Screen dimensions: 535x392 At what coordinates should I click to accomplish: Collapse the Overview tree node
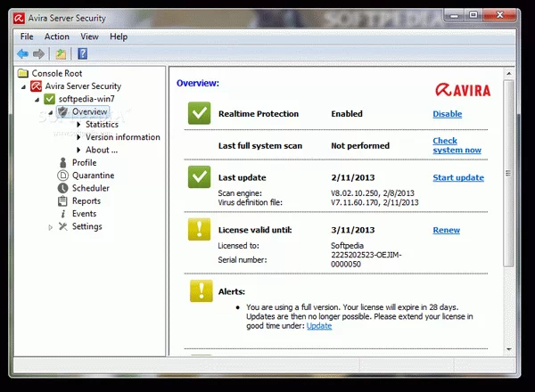50,112
